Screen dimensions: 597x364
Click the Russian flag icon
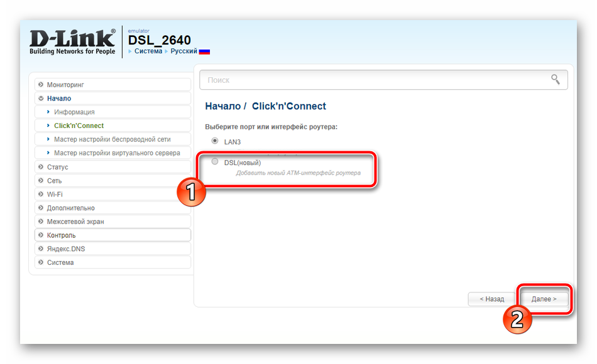[204, 51]
